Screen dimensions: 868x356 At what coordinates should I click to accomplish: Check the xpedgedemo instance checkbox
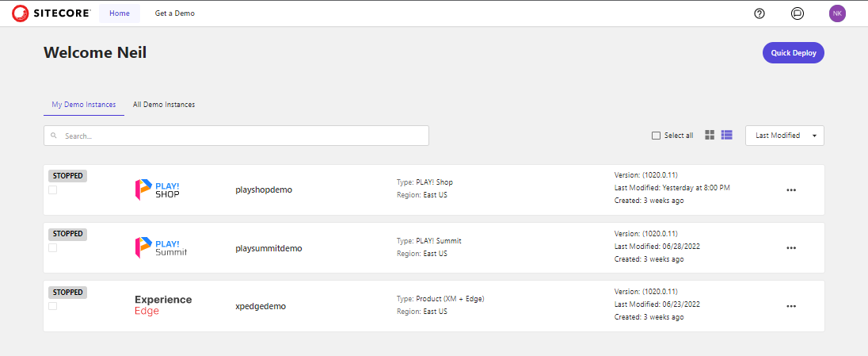coord(53,306)
